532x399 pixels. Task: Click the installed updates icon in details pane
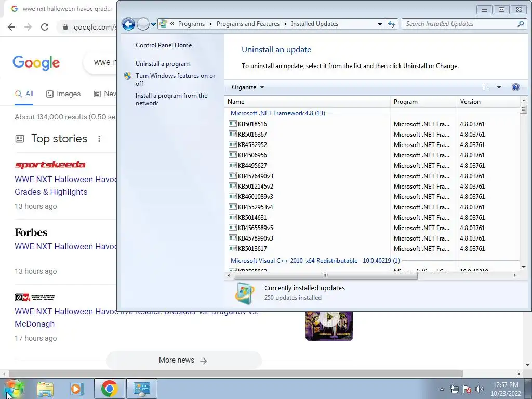(244, 294)
